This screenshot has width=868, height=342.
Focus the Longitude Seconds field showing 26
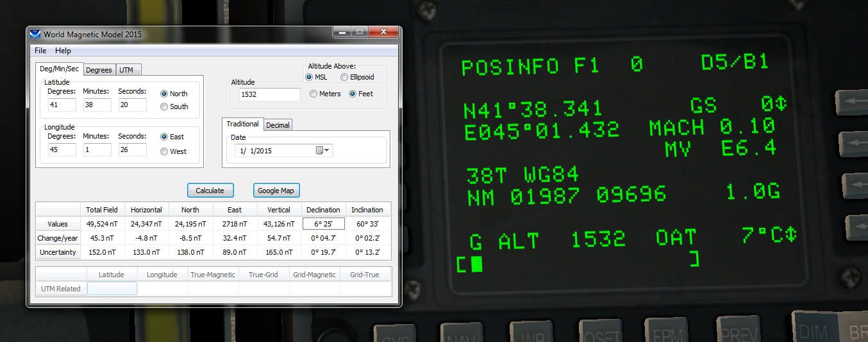(133, 150)
